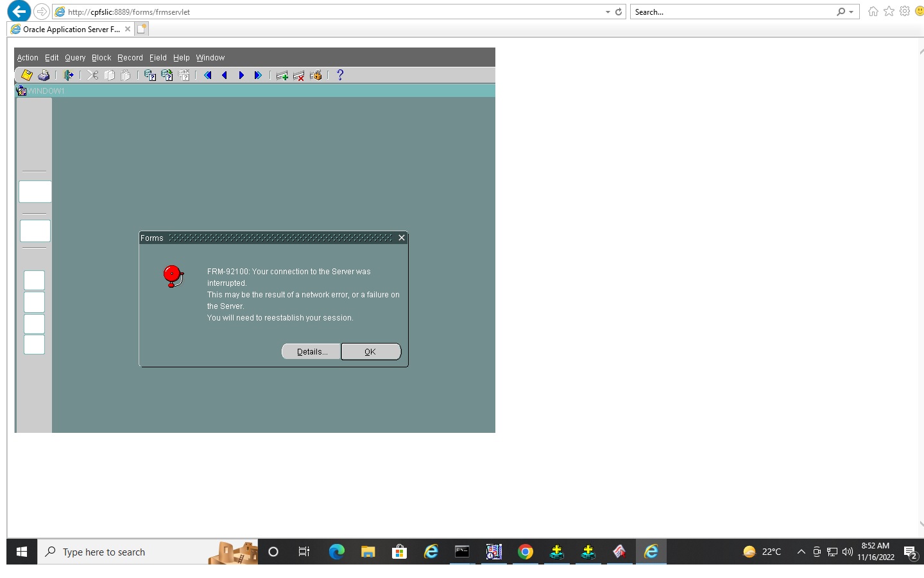Open the Record menu
Viewport: 924px width, 578px height.
(x=130, y=58)
